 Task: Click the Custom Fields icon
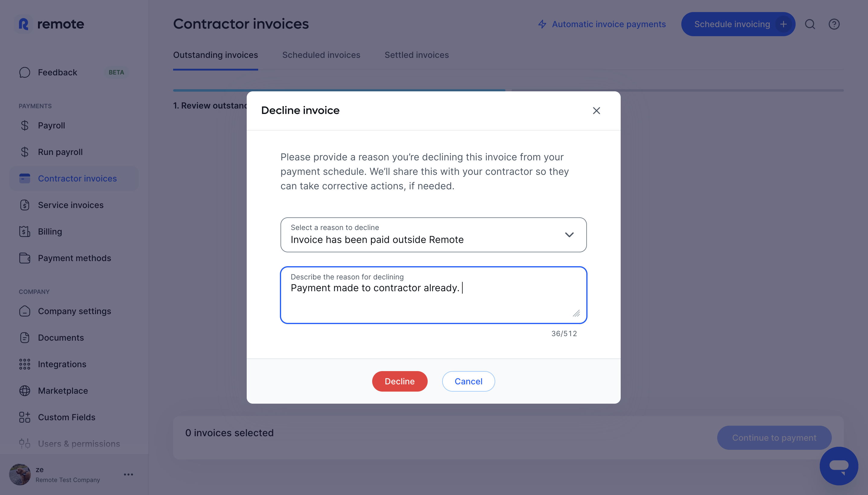(24, 417)
